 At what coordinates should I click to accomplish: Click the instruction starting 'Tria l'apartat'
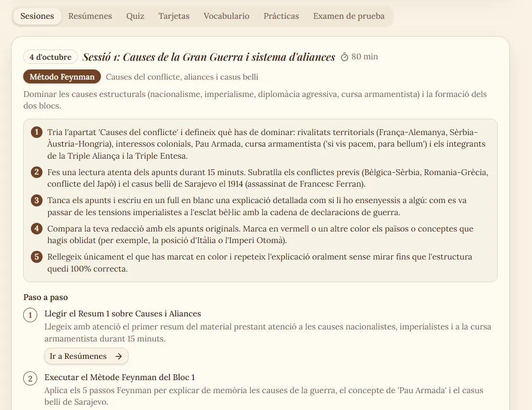[x=266, y=144]
